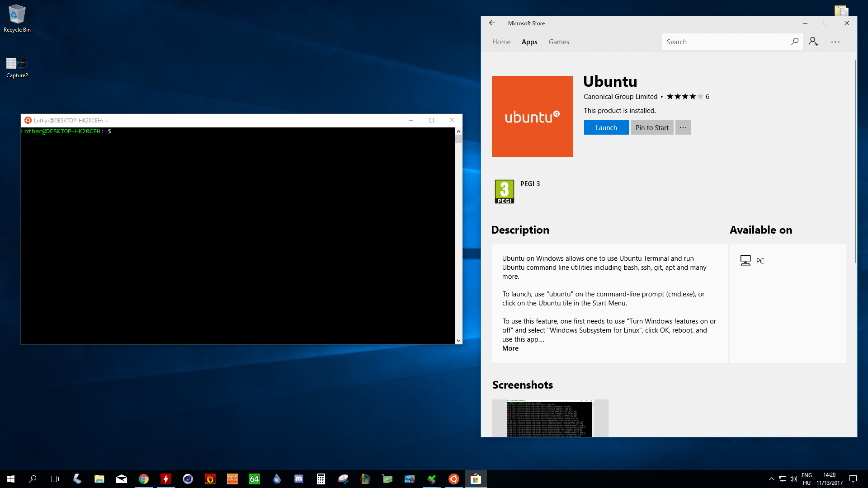The height and width of the screenshot is (488, 868).
Task: Open the green checkmark memory app in taskbar
Action: [432, 479]
